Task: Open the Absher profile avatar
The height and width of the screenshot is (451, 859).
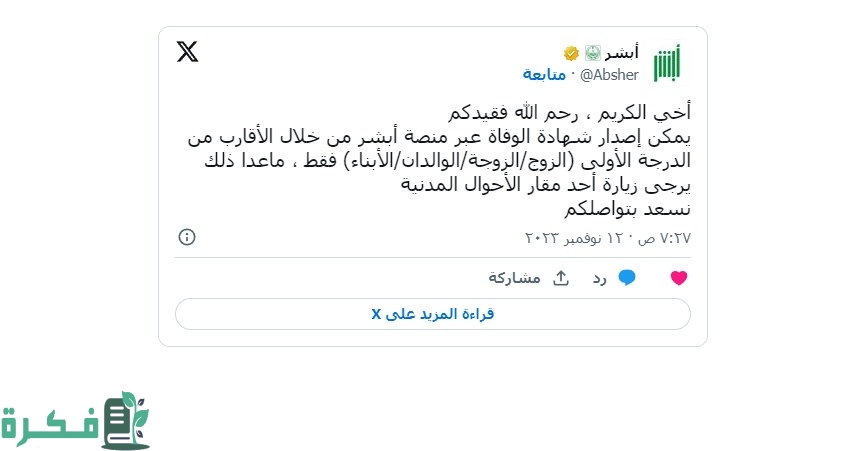Action: pos(666,62)
